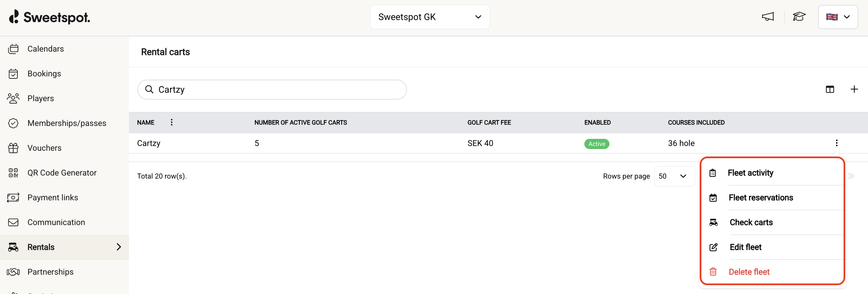Open the Payment links page
The image size is (868, 294).
[53, 198]
